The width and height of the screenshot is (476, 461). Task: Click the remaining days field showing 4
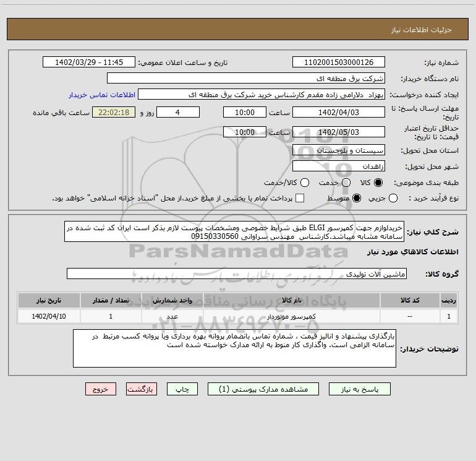click(178, 112)
